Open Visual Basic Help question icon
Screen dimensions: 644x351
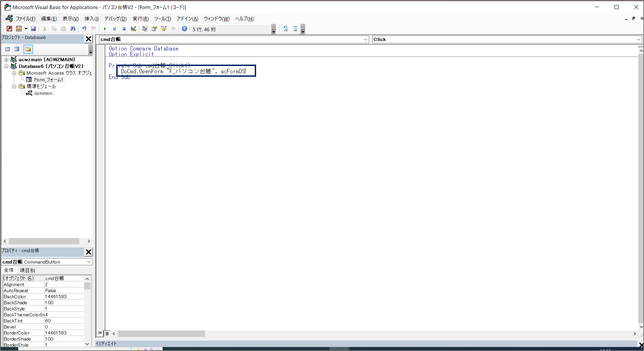click(x=185, y=29)
